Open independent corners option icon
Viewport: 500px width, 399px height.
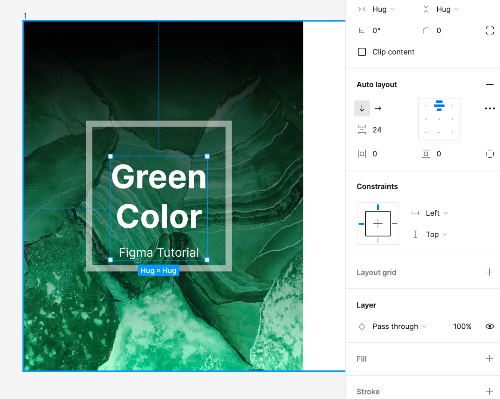tap(490, 31)
